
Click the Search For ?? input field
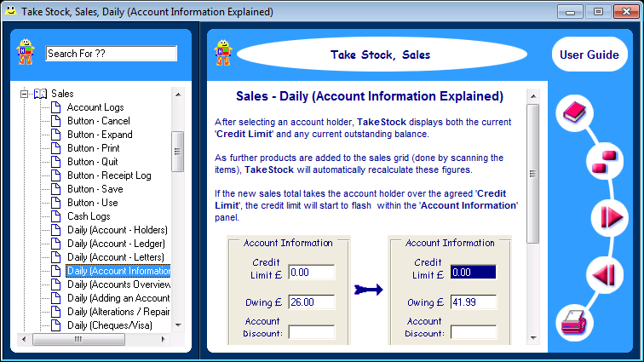tap(111, 54)
